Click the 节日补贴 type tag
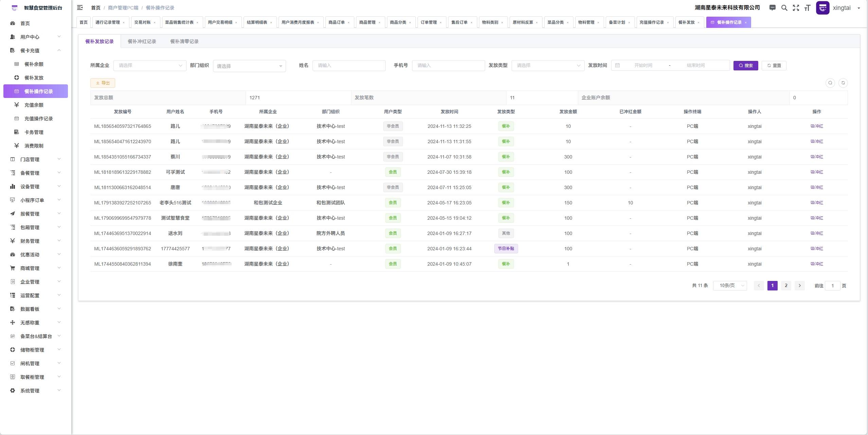 (x=506, y=249)
